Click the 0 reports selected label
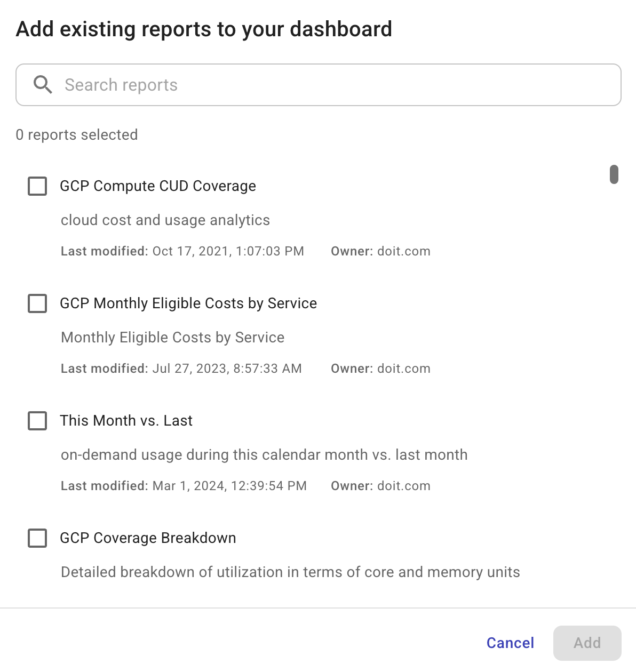The width and height of the screenshot is (636, 672). 76,135
